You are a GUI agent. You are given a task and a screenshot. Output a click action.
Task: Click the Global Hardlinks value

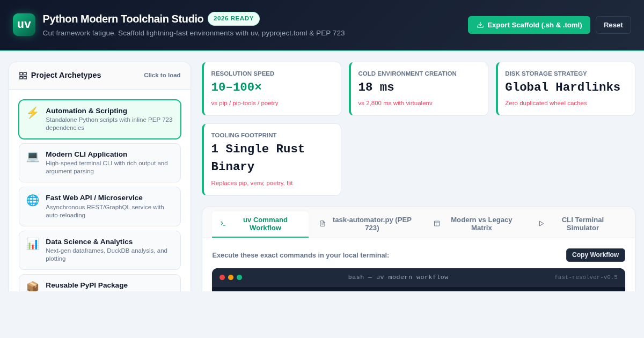[563, 87]
